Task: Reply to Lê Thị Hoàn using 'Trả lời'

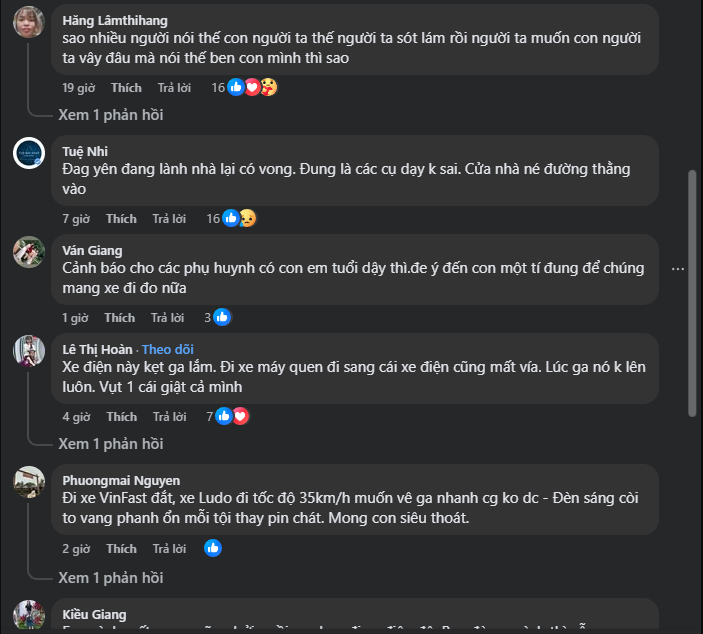Action: [x=170, y=416]
